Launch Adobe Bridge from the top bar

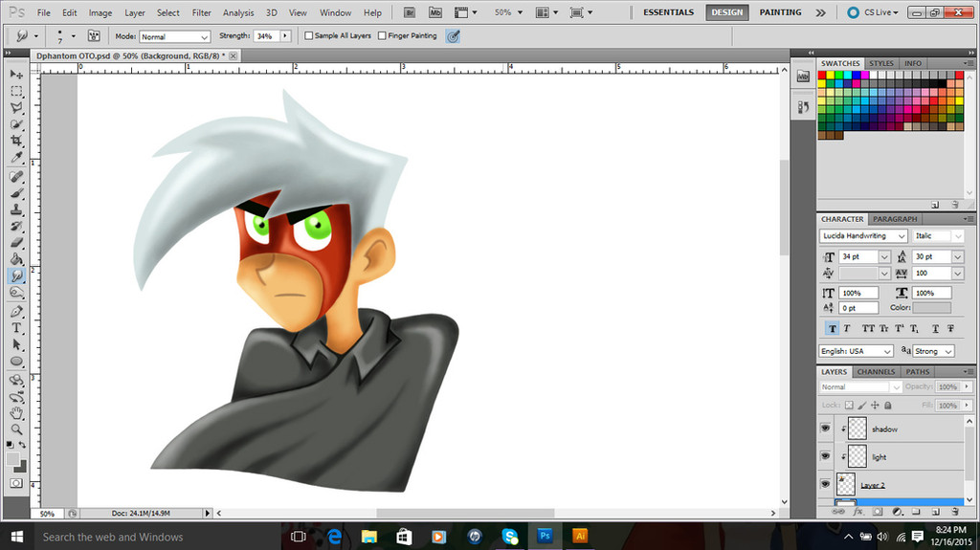click(410, 12)
